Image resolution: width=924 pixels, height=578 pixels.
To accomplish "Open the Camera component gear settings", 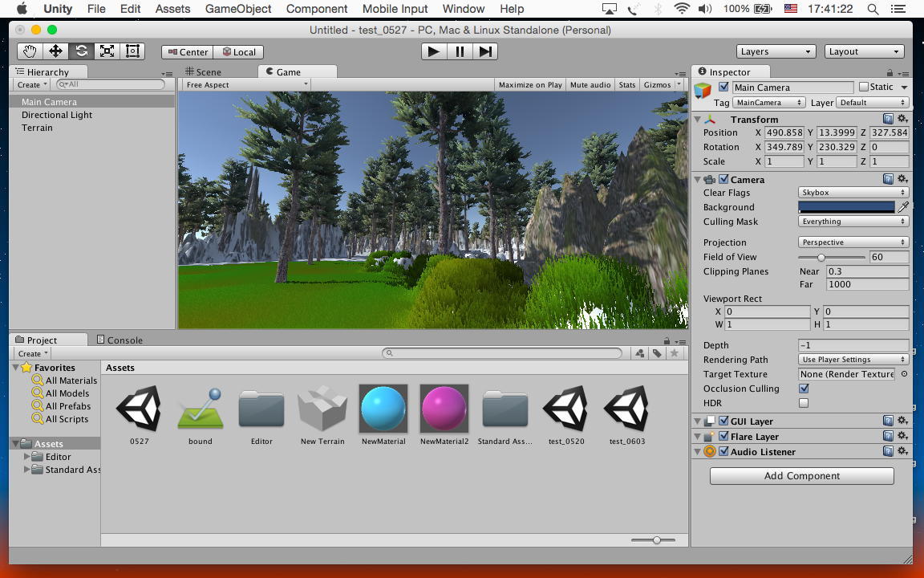I will pos(902,180).
